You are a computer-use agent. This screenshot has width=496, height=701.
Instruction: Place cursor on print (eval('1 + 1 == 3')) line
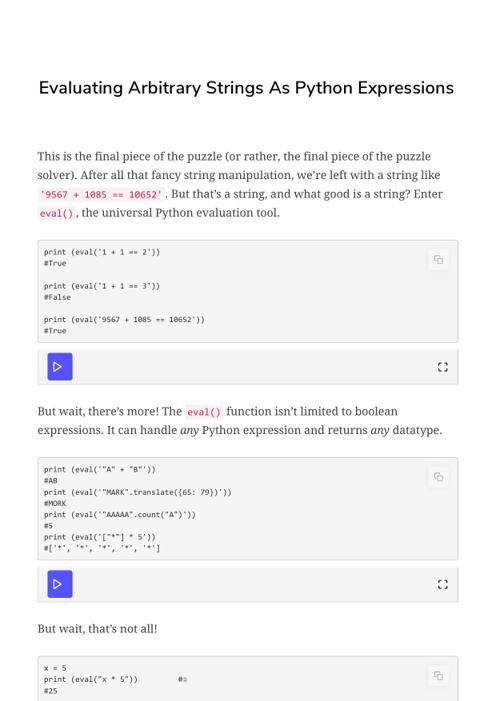point(102,286)
